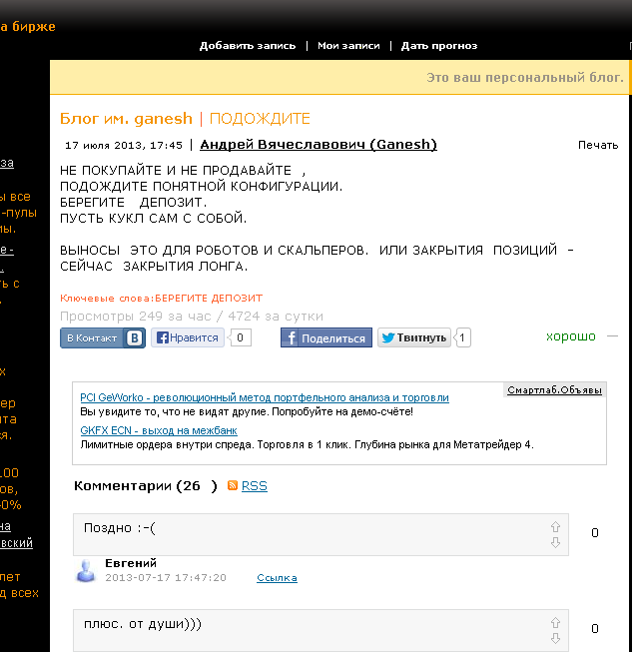The image size is (644, 652).
Task: Open blog title link Блог им. ganesh
Action: (126, 119)
